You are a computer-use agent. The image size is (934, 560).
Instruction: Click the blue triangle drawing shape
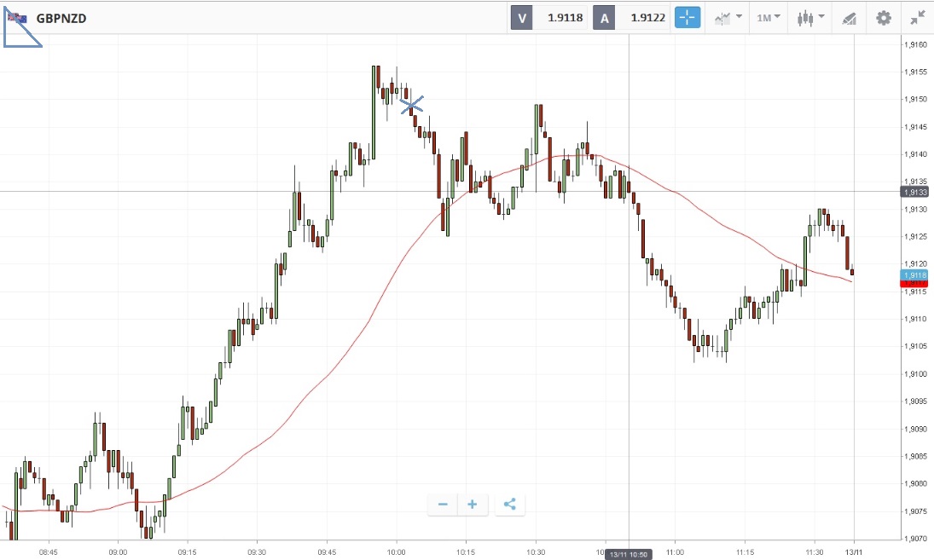(x=17, y=36)
